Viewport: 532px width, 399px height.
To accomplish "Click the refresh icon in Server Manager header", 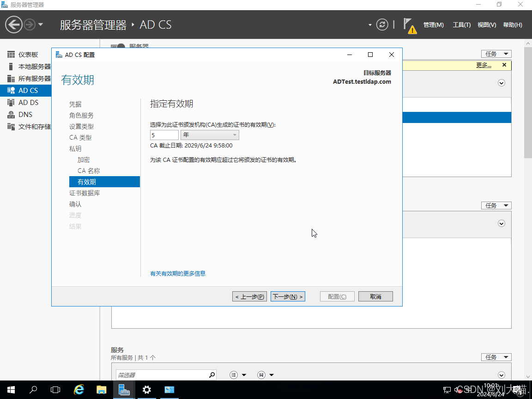I will click(x=382, y=25).
